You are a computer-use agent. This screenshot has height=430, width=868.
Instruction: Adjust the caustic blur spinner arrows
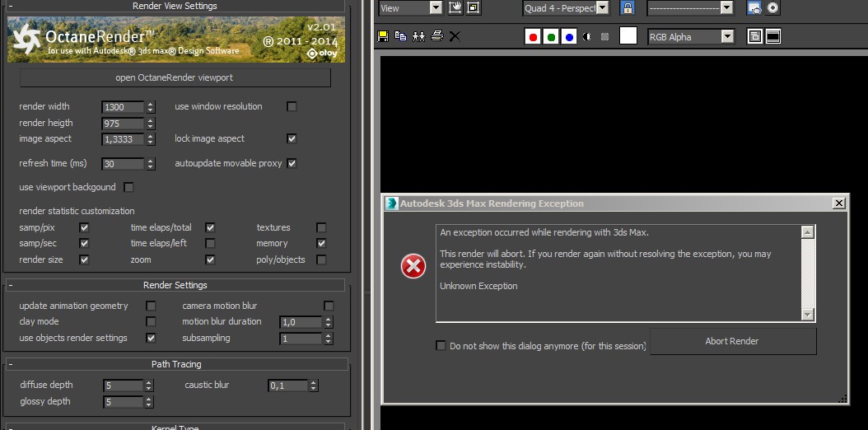(313, 386)
